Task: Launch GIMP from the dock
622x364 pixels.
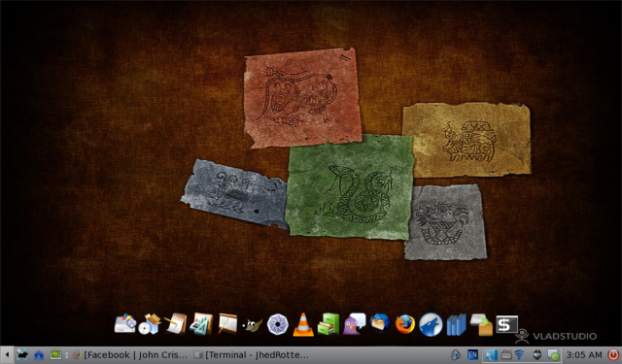Action: pos(253,325)
